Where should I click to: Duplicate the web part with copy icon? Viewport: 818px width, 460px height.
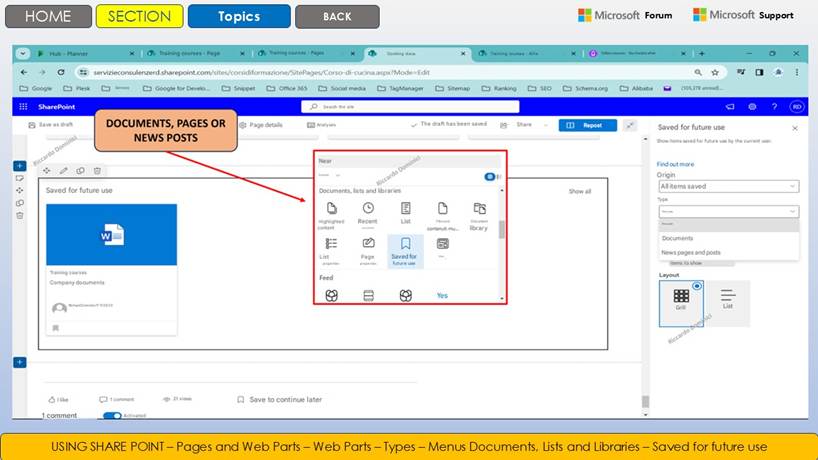click(80, 171)
